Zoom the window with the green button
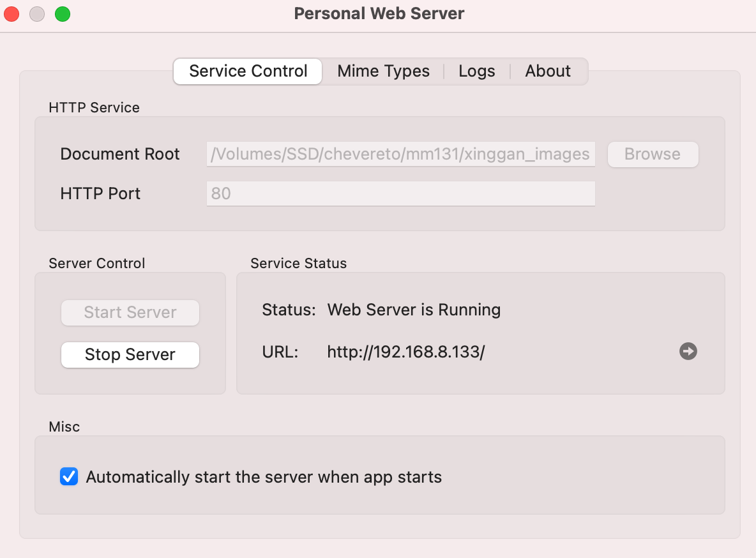This screenshot has width=756, height=558. pos(62,13)
